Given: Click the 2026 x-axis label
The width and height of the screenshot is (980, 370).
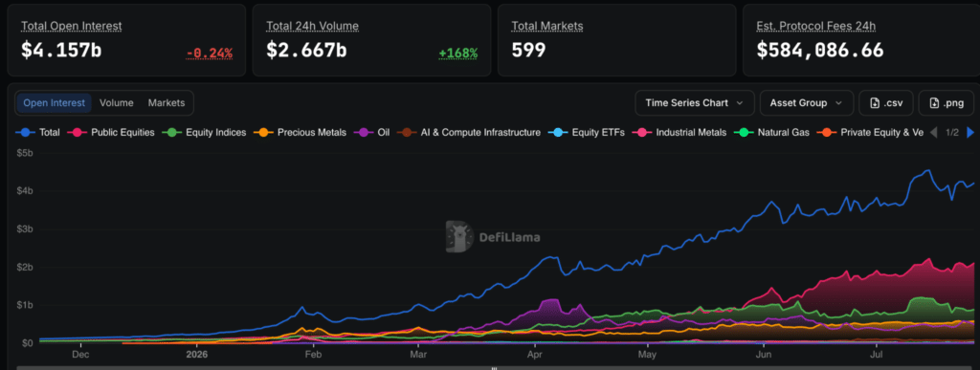Looking at the screenshot, I should point(197,355).
